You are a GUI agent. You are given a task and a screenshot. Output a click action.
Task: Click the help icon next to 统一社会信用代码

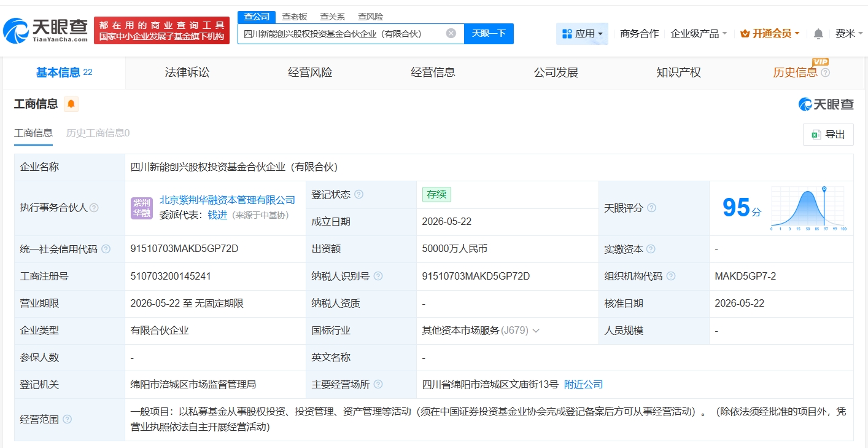tap(106, 249)
